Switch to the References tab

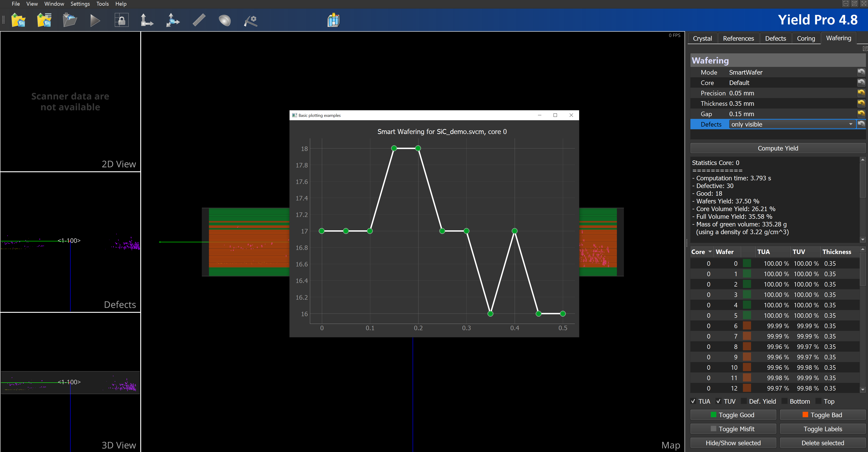(738, 38)
